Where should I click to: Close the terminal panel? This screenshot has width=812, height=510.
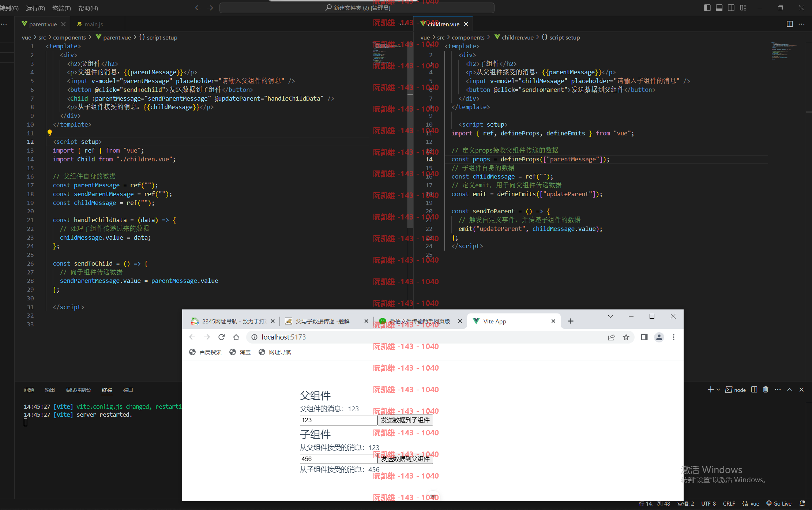pyautogui.click(x=801, y=390)
